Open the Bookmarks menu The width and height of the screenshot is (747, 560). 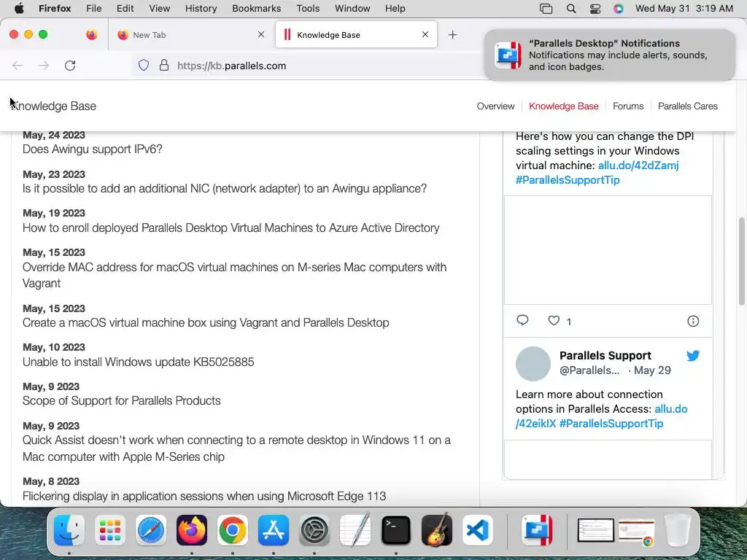tap(256, 9)
